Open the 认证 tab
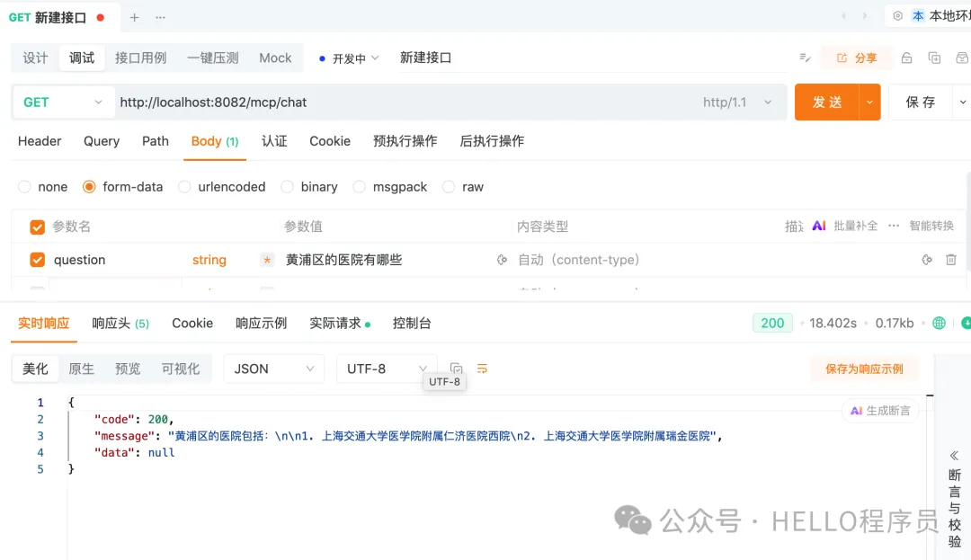Image resolution: width=971 pixels, height=560 pixels. click(x=274, y=141)
